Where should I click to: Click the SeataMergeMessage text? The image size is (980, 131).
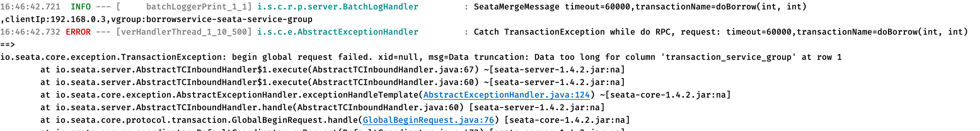coord(517,7)
